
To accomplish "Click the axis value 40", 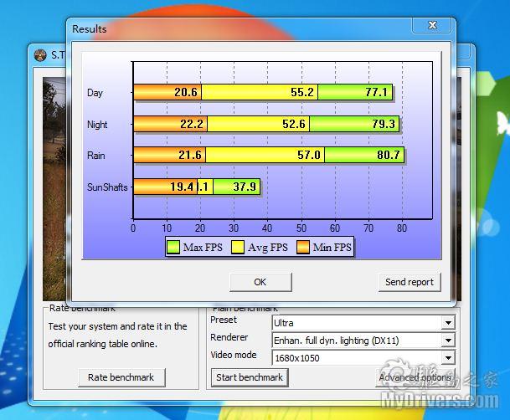I will tap(267, 228).
